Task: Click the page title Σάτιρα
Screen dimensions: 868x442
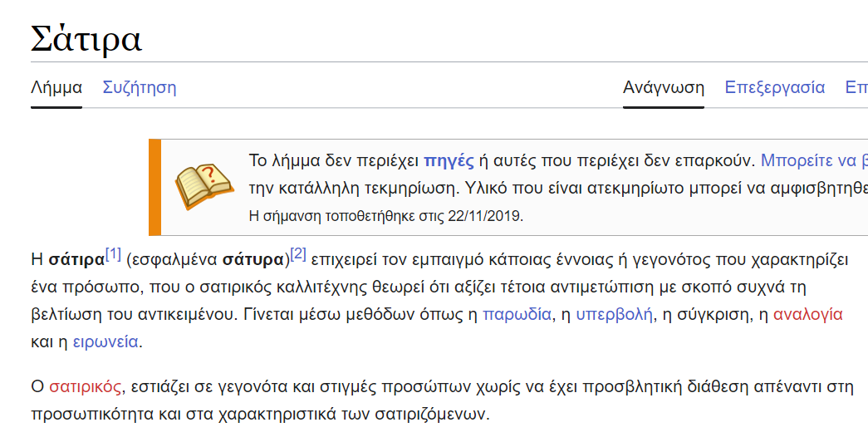Action: click(x=86, y=39)
